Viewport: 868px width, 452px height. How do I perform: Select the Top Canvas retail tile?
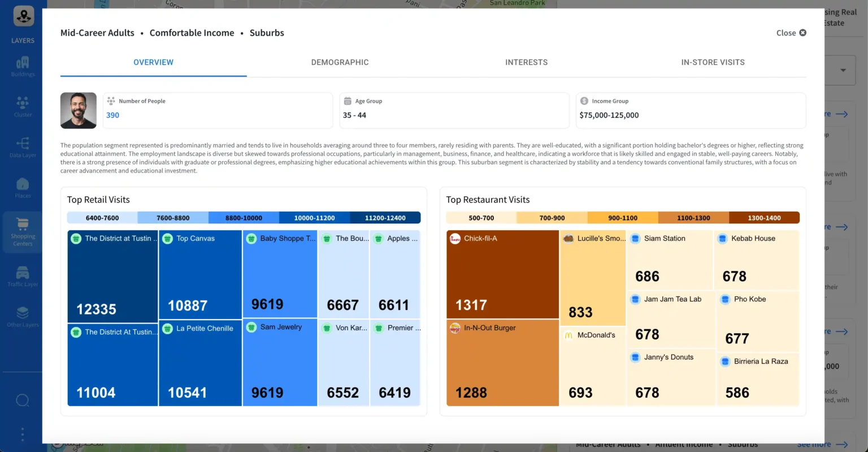[200, 274]
